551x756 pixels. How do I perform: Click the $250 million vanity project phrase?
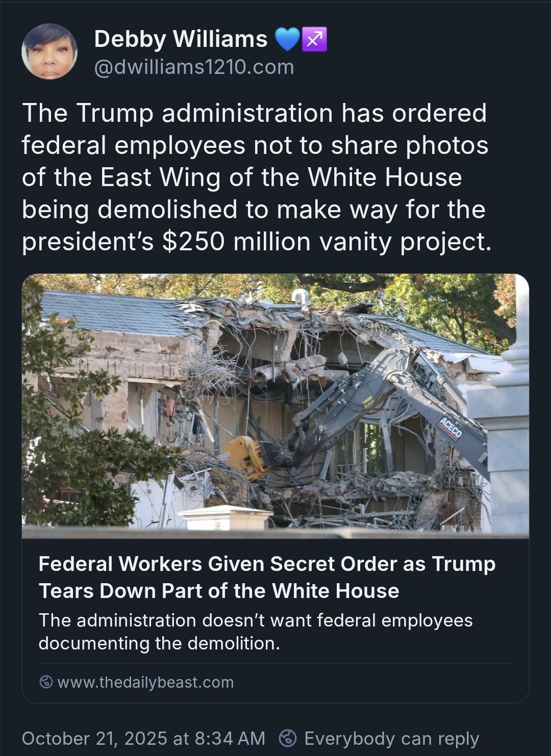(x=327, y=241)
